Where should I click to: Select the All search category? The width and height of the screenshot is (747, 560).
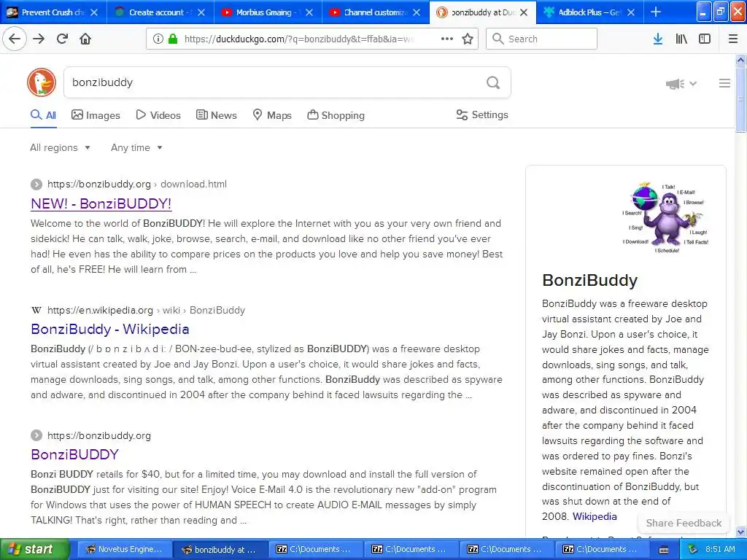(x=43, y=115)
